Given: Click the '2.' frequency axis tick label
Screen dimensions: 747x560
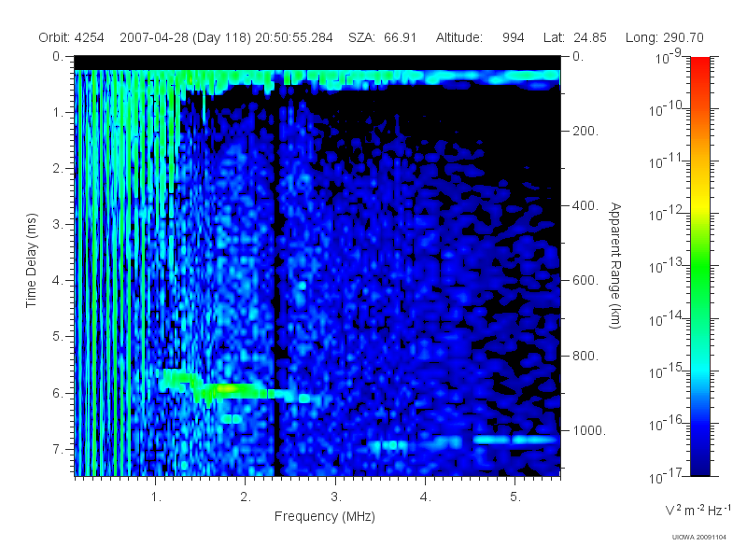Looking at the screenshot, I should 246,497.
